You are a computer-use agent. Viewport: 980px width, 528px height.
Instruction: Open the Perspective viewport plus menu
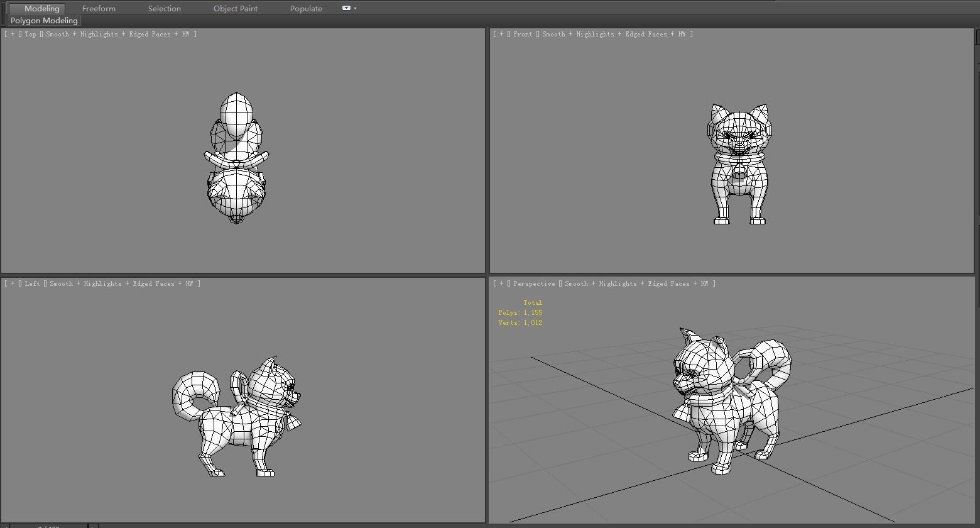click(x=501, y=284)
